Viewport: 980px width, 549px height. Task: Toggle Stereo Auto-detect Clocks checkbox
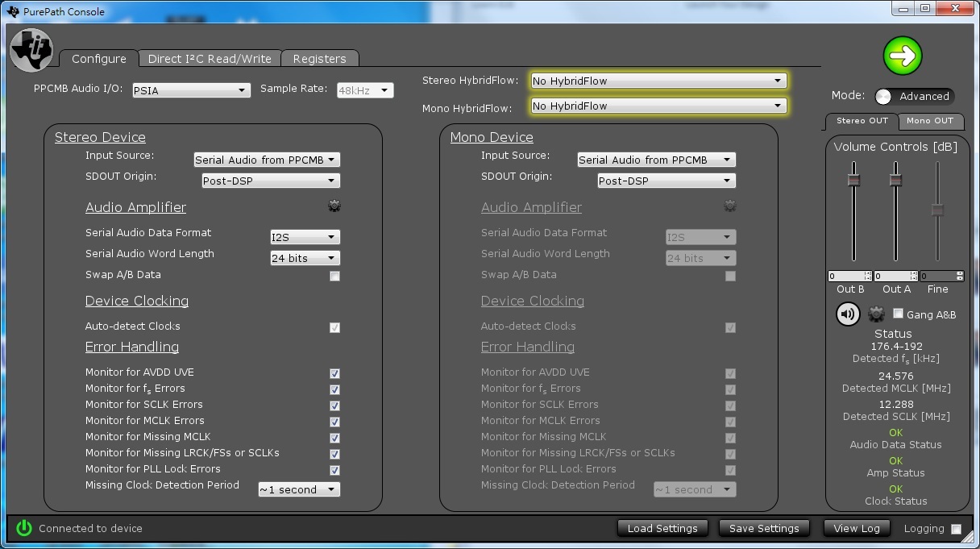coord(334,327)
